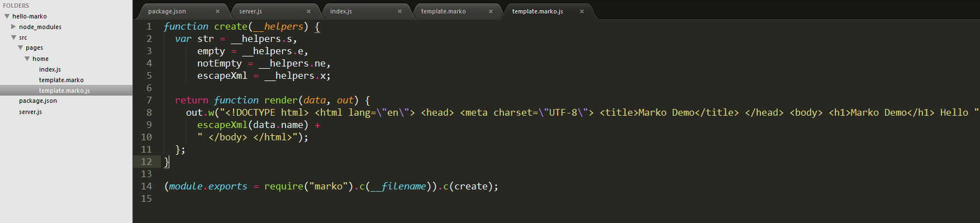Switch to the package.json tab
Screen dimensions: 980x223
click(167, 11)
